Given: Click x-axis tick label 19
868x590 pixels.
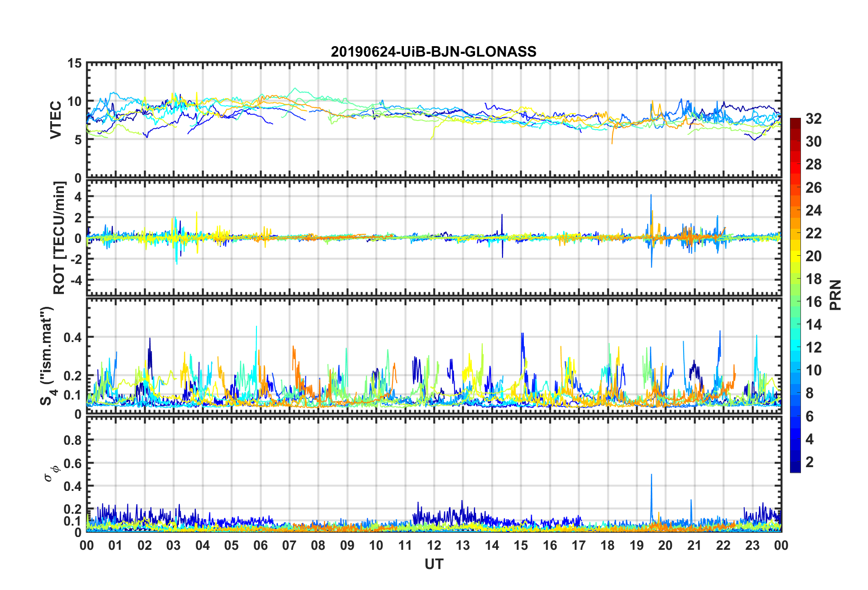Looking at the screenshot, I should (x=636, y=546).
